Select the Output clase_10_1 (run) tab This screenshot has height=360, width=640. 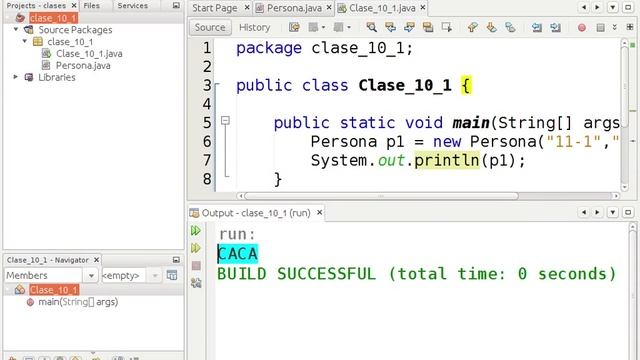256,213
